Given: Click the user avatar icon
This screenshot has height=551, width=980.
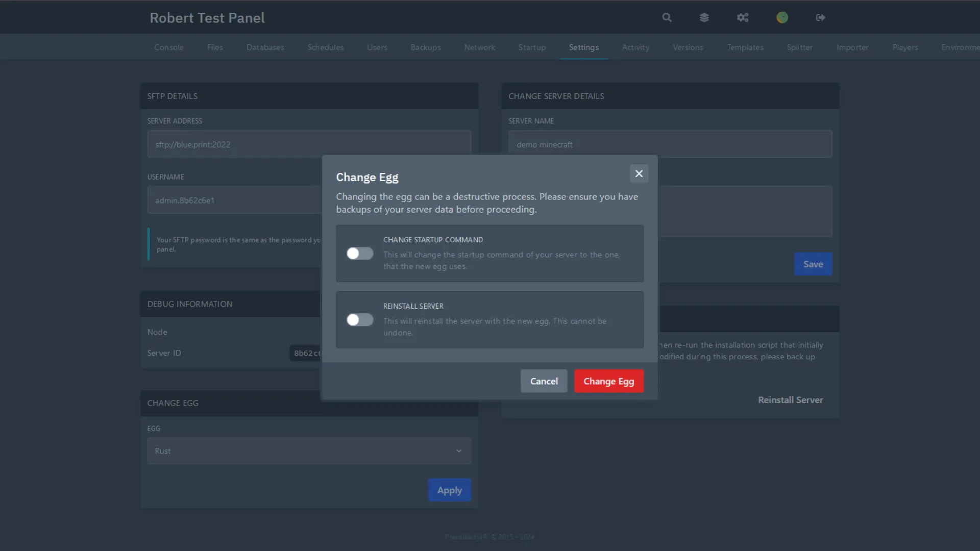Looking at the screenshot, I should point(782,17).
